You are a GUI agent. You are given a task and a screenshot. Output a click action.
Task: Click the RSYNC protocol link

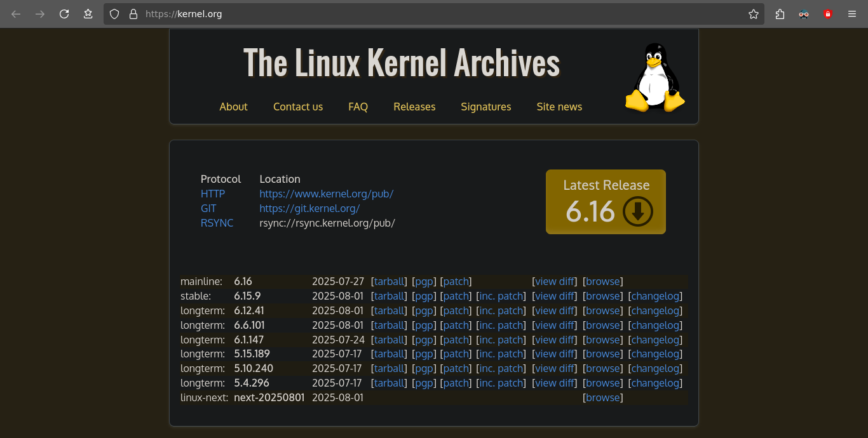217,223
